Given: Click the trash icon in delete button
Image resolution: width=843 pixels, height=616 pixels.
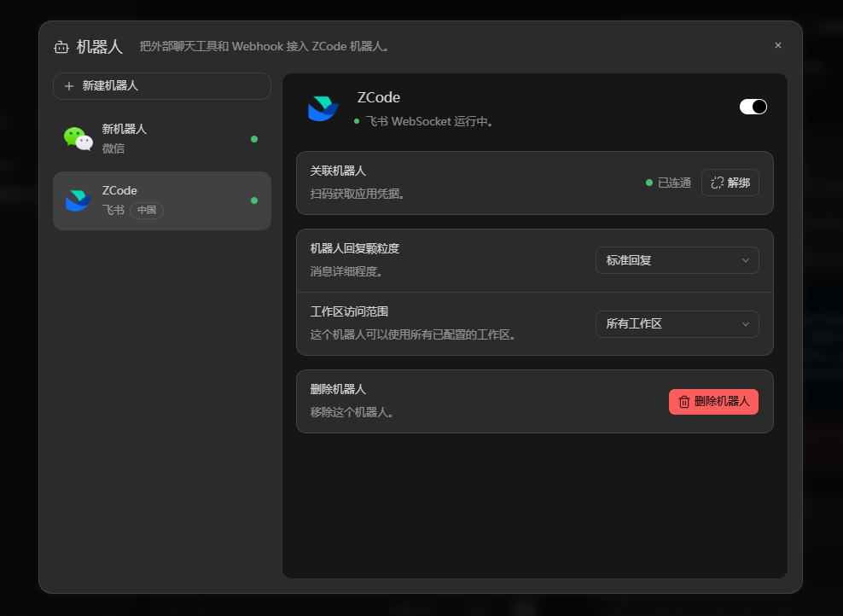Looking at the screenshot, I should (683, 402).
